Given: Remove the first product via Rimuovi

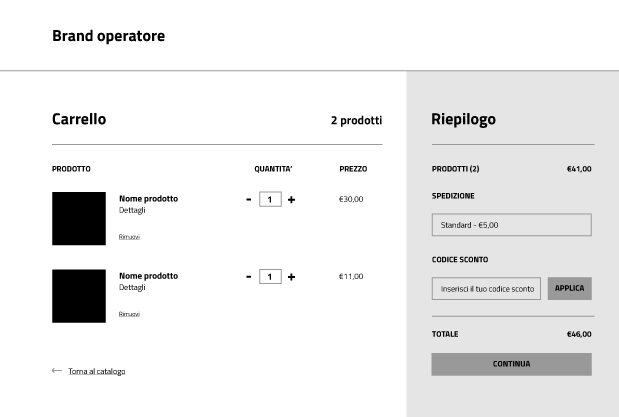Looking at the screenshot, I should tap(129, 237).
